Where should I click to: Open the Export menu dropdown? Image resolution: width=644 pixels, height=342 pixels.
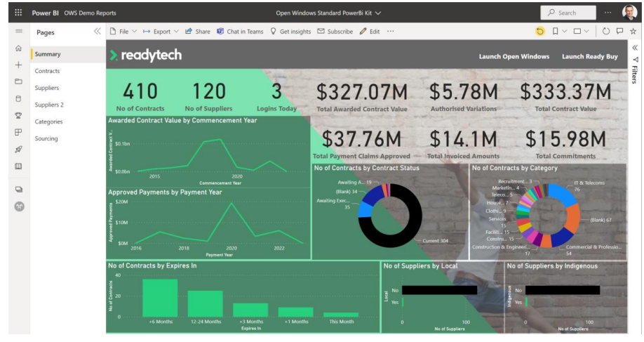161,31
